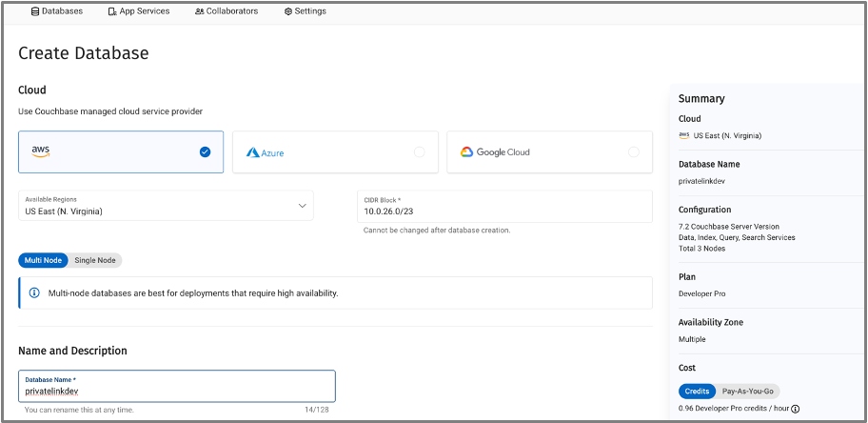Select the Google Cloud radio button
Screen dimensions: 868x423
pos(634,151)
